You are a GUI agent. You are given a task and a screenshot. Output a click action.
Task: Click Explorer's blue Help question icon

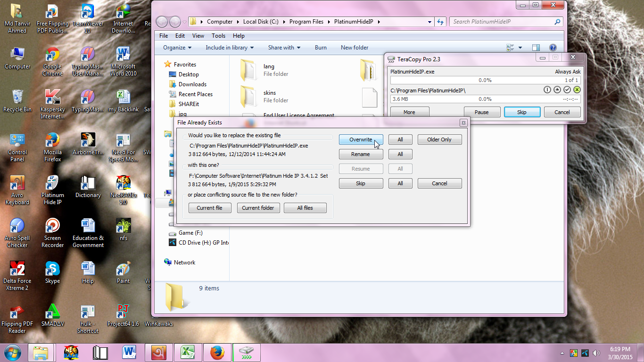coord(553,48)
